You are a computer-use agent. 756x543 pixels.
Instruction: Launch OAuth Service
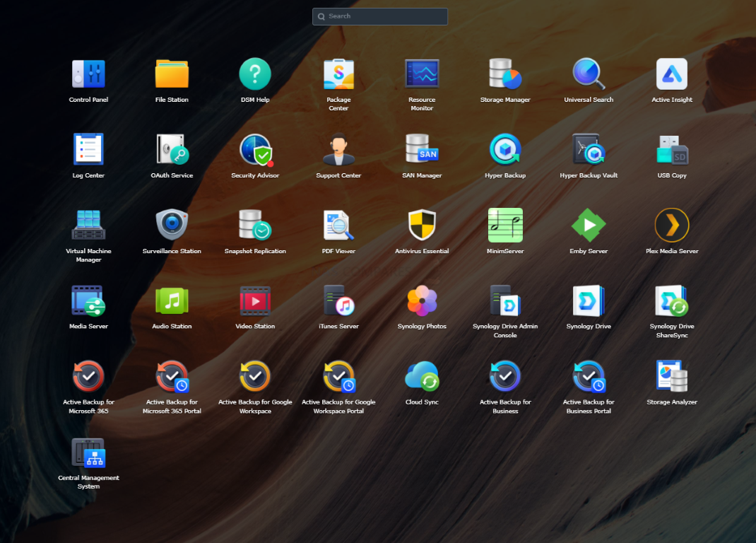(x=172, y=149)
